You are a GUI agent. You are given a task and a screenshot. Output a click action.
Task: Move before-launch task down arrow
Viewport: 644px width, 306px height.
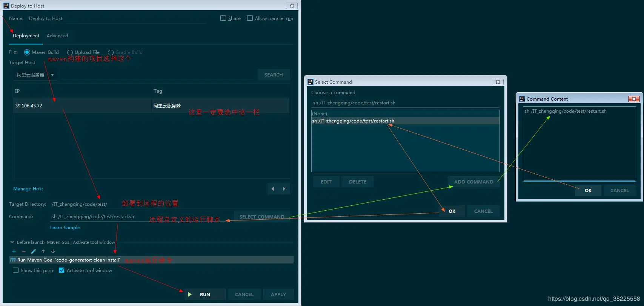tap(53, 251)
